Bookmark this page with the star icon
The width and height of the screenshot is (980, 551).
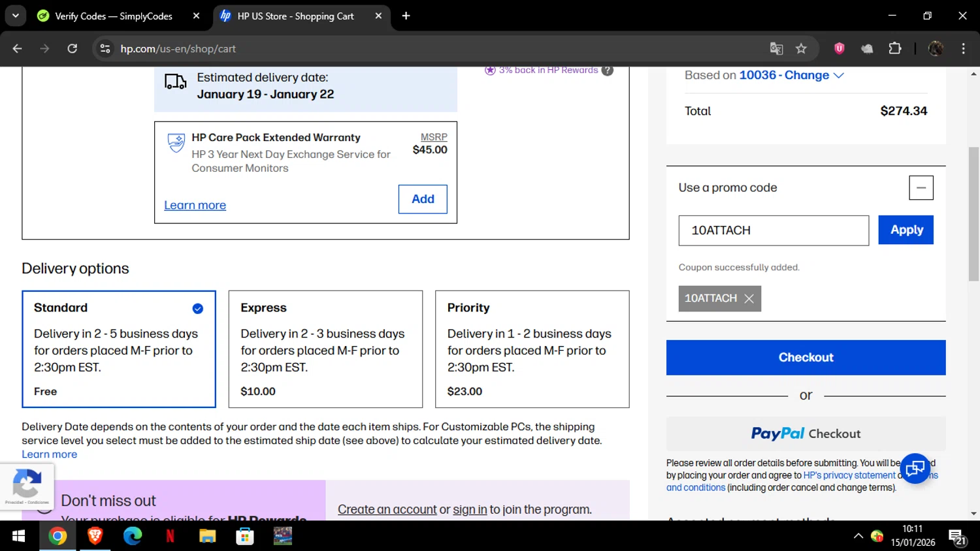click(x=801, y=48)
